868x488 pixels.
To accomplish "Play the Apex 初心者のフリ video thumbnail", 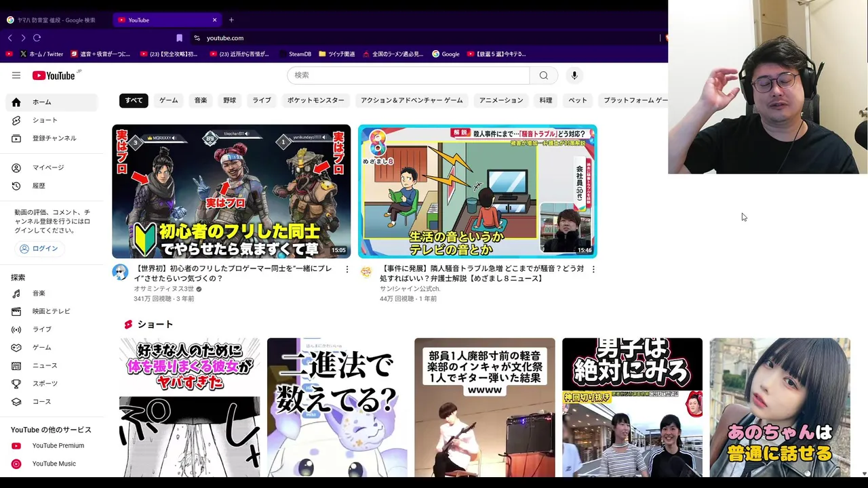I will click(231, 191).
